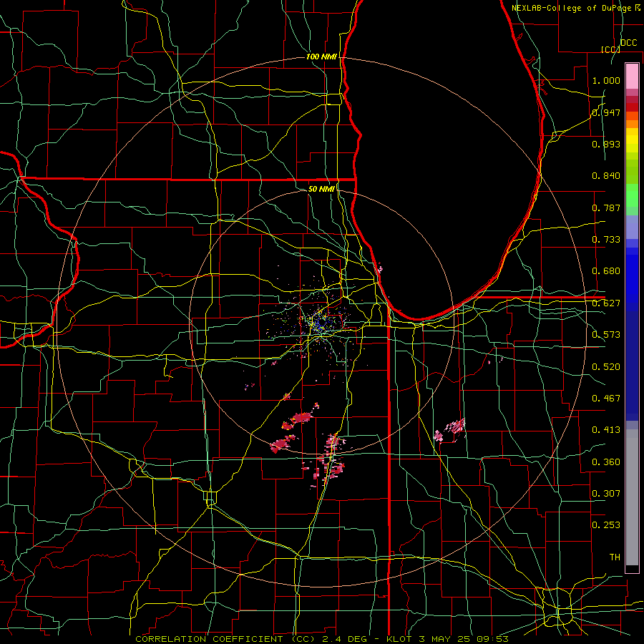Screen dimensions: 644x644
Task: Pick the light pink top segment of color bar
Action: tap(632, 77)
